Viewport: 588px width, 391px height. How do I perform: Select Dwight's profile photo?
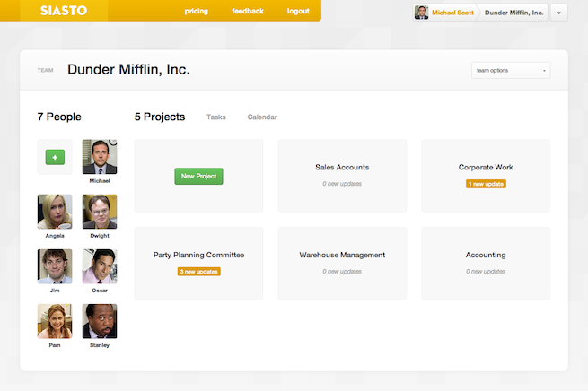[x=100, y=212]
